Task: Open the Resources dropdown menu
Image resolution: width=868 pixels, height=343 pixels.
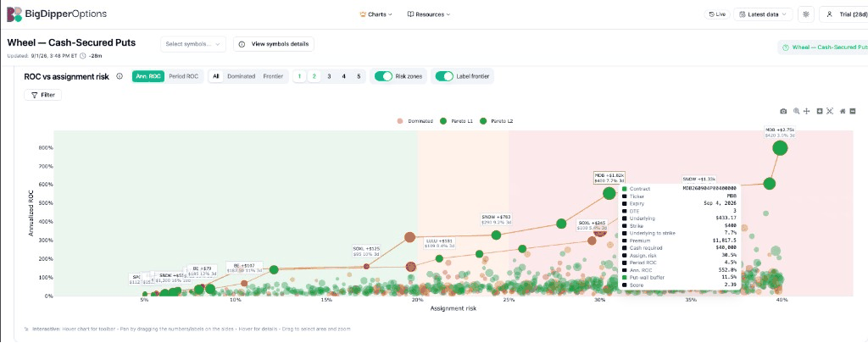Action: [429, 14]
